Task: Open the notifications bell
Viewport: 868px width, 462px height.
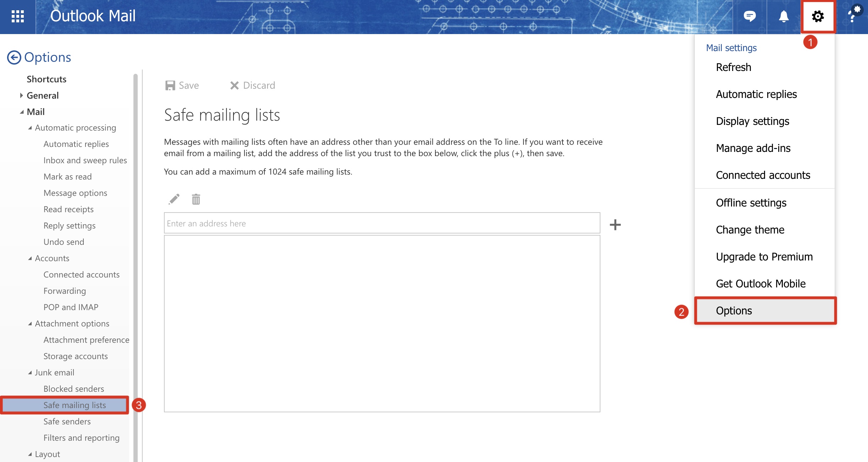Action: 784,16
